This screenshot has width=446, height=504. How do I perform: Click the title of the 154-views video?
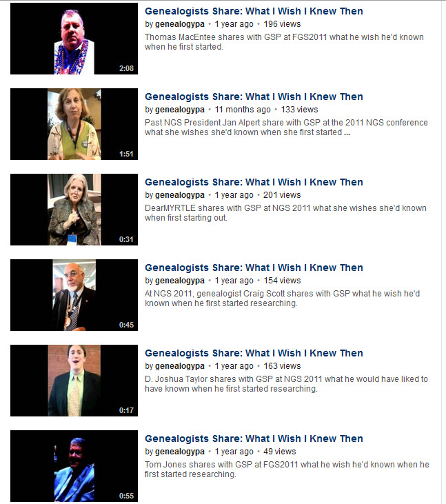click(x=254, y=268)
